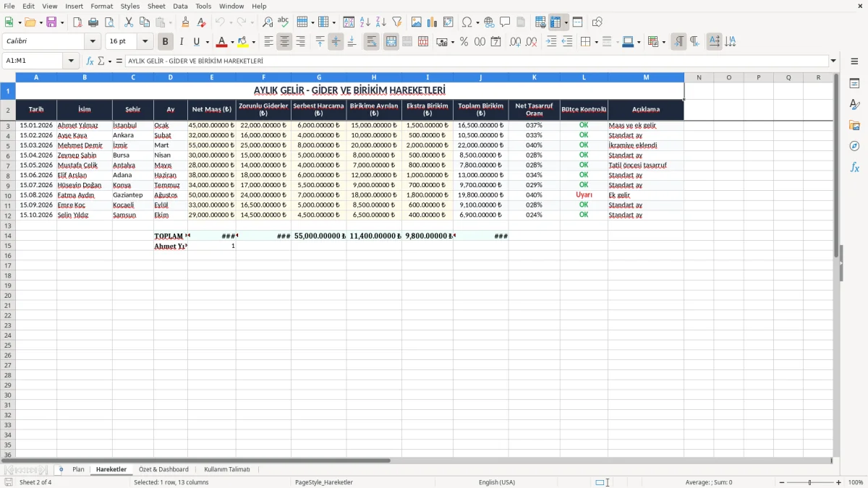Open font color dropdown arrow
The image size is (868, 488).
point(232,42)
